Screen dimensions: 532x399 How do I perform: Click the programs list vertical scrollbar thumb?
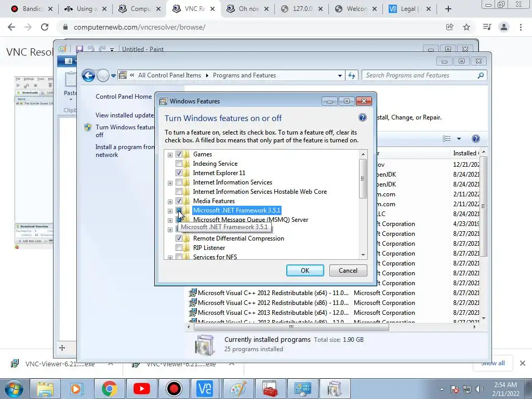pos(484,206)
